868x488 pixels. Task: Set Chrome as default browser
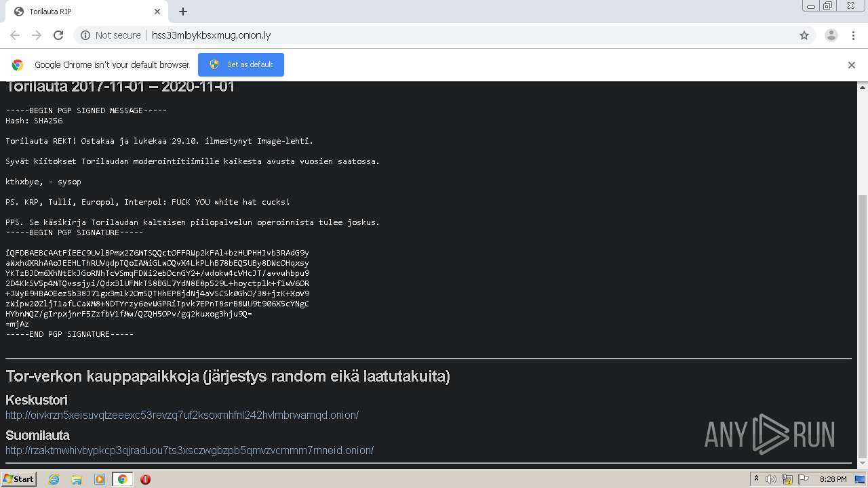(241, 64)
